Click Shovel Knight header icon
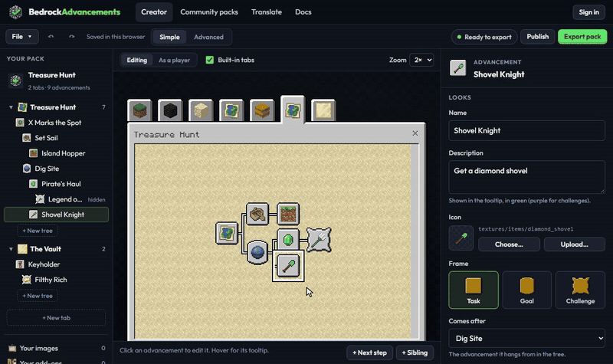The image size is (613, 364). 457,68
